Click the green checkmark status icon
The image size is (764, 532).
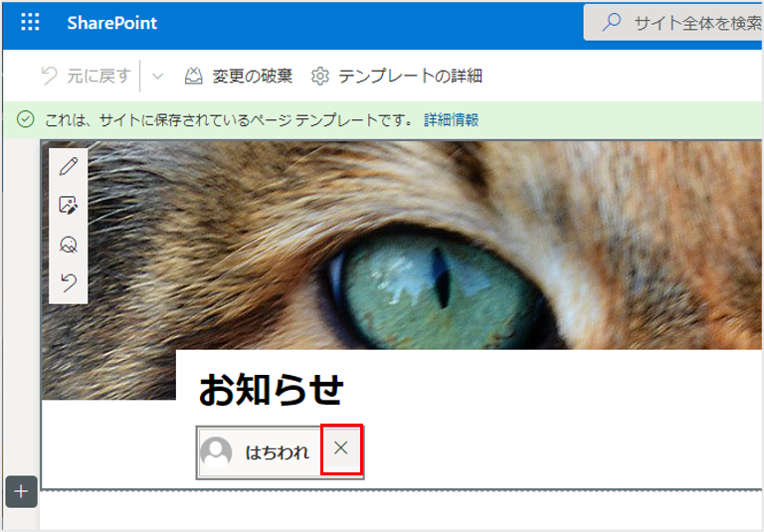(x=25, y=119)
